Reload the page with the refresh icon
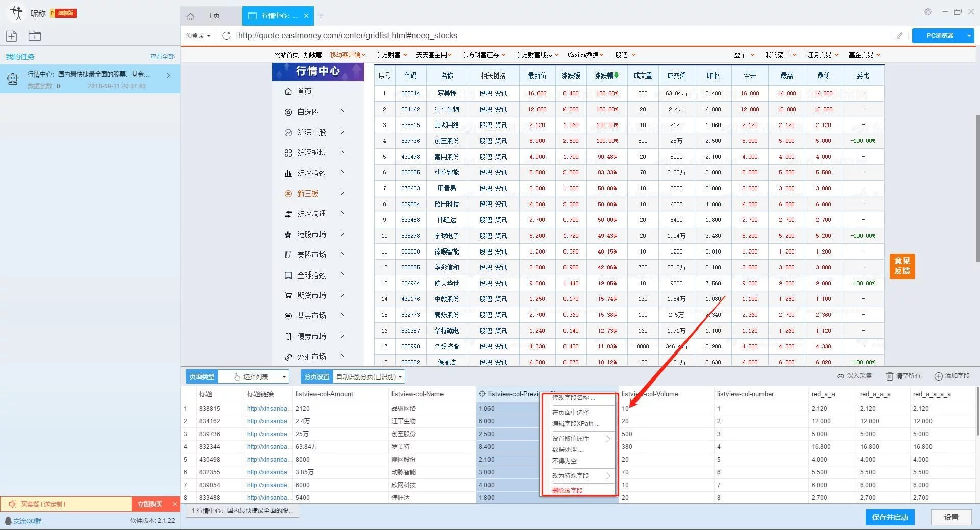Viewport: 980px width, 530px height. coord(226,35)
